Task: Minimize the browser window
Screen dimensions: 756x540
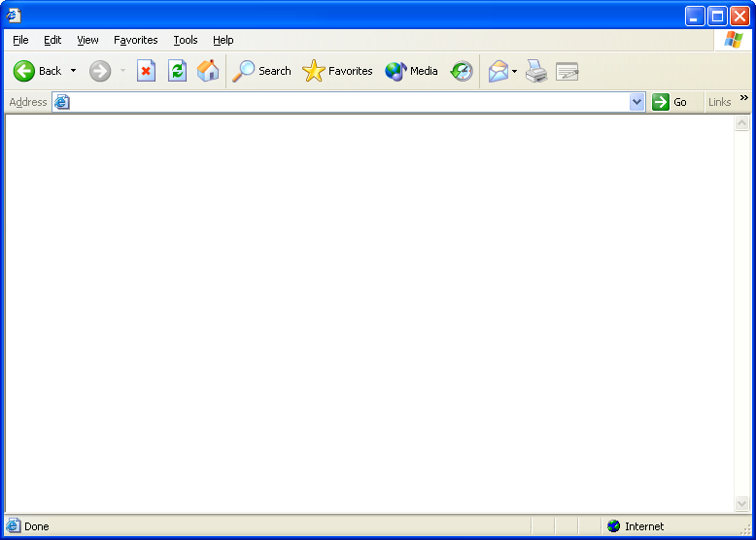Action: pyautogui.click(x=695, y=17)
